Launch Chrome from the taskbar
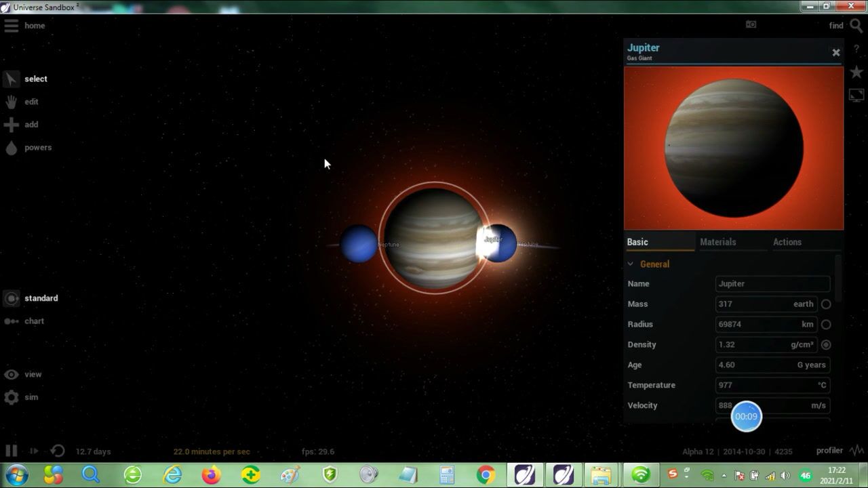 [x=486, y=475]
